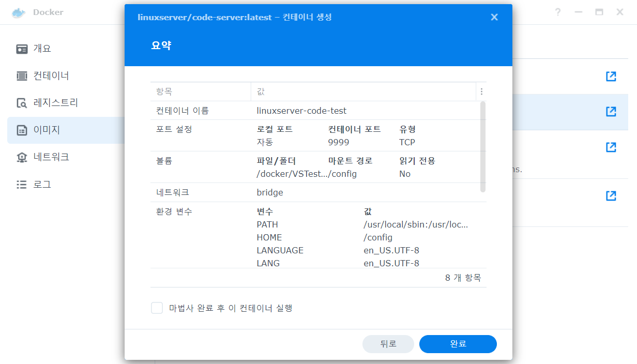Open the 컨테이너 sidebar section

66,76
